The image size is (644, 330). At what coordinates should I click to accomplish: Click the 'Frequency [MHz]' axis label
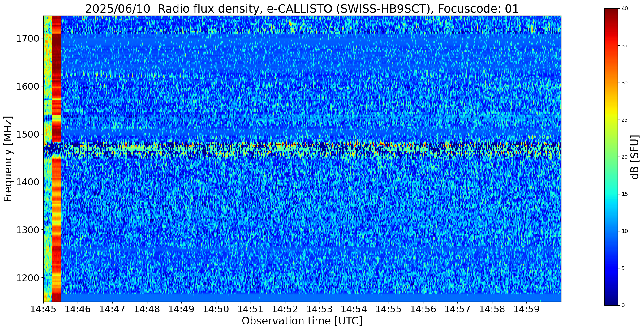[x=8, y=159]
